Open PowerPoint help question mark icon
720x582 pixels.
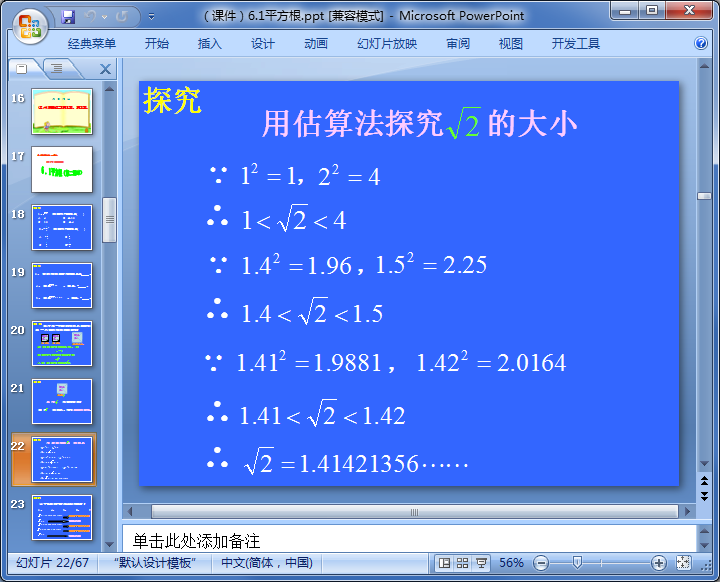(x=701, y=44)
